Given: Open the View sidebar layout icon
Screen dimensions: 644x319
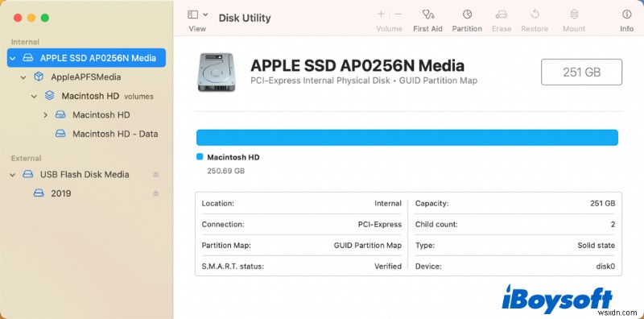Looking at the screenshot, I should 192,14.
